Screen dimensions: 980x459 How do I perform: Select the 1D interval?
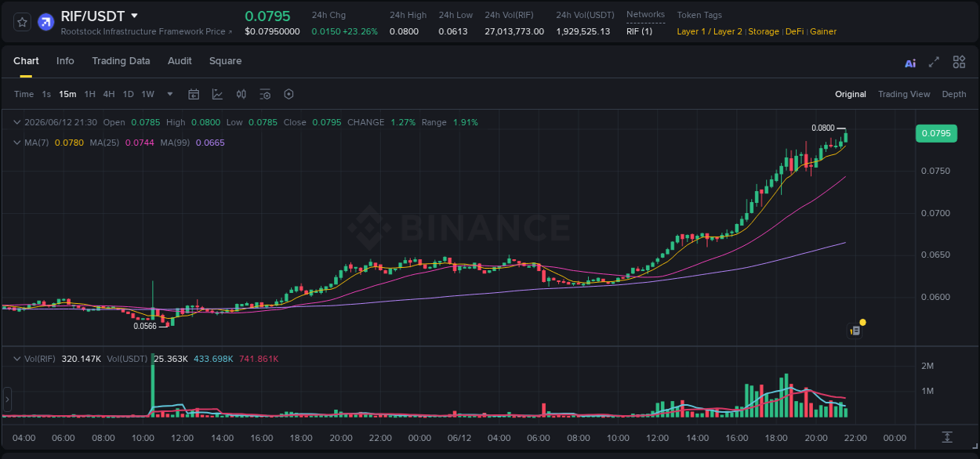[x=128, y=94]
